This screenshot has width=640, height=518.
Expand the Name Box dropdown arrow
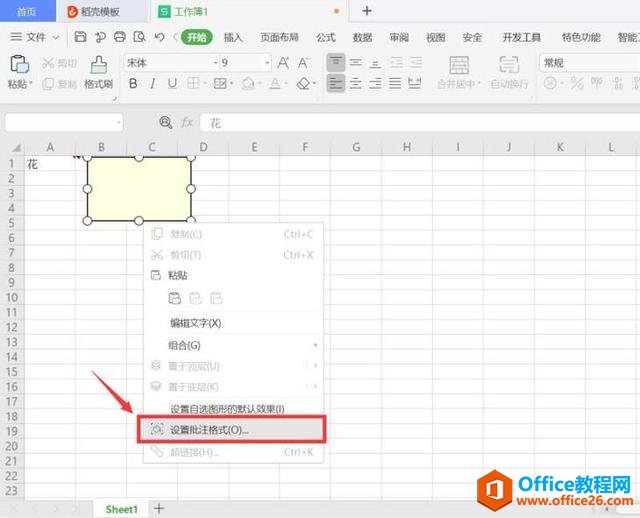click(x=118, y=122)
